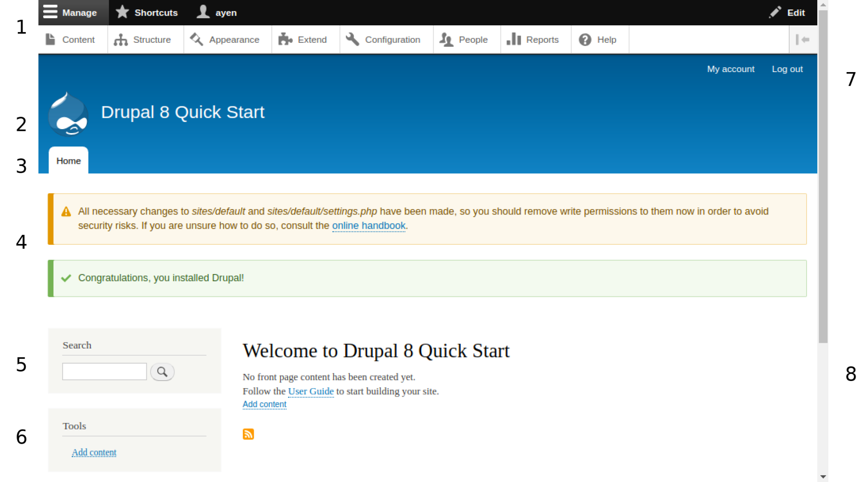Open the Content admin section
The height and width of the screenshot is (482, 868).
point(70,40)
